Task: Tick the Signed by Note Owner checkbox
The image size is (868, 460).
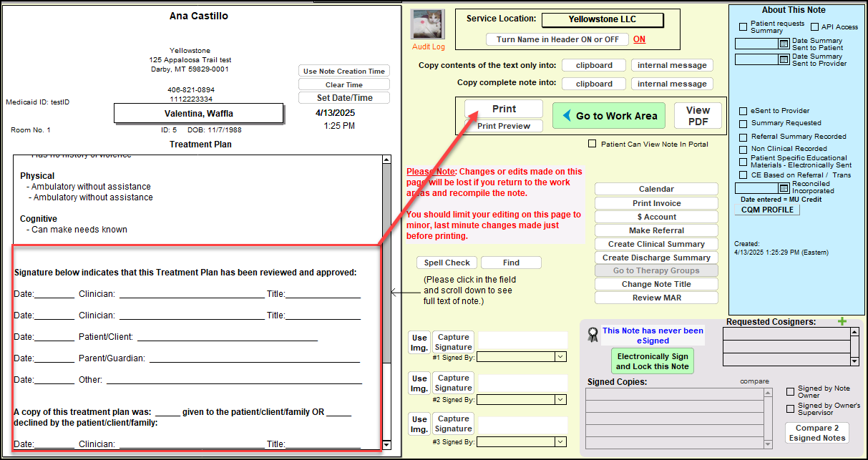Action: coord(791,391)
